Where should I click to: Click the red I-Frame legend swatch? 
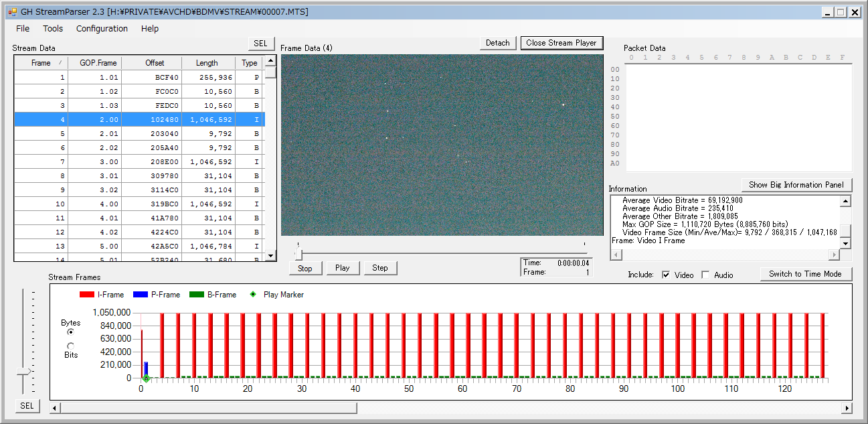pyautogui.click(x=87, y=295)
